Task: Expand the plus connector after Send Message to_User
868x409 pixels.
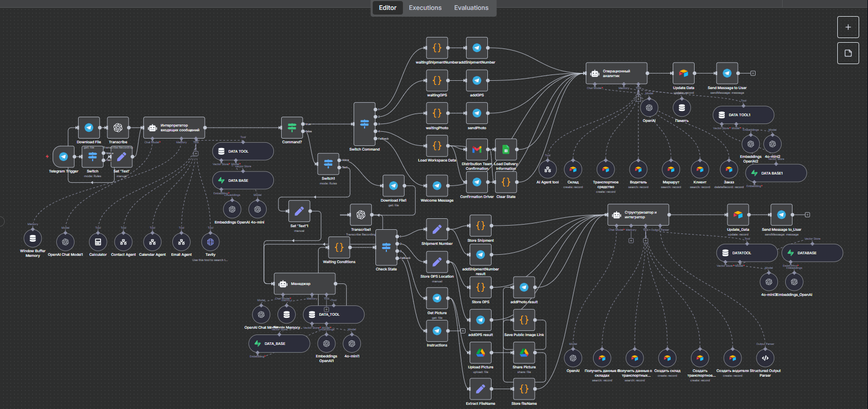Action: click(808, 215)
